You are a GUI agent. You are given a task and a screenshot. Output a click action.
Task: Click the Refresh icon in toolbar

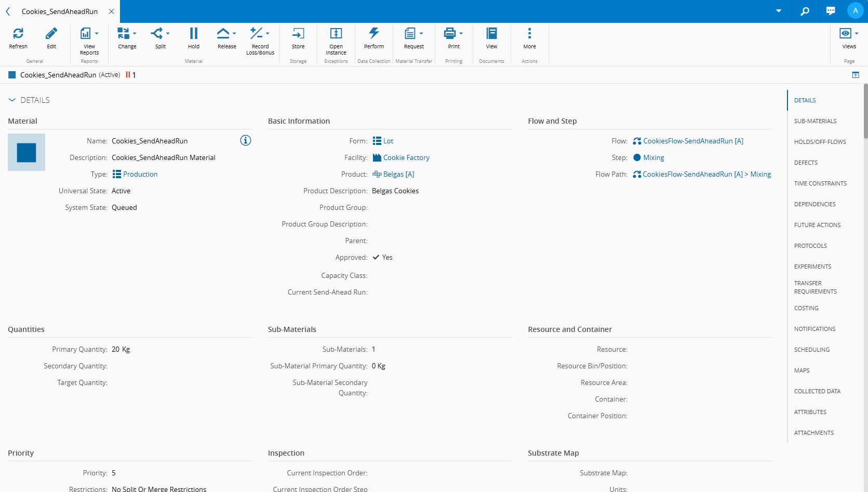tap(18, 34)
